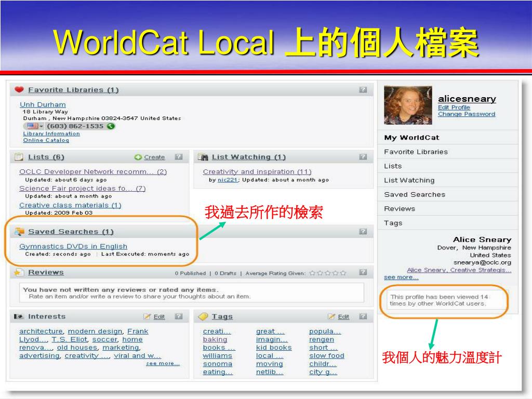Click the help icon in List Watching header

(363, 157)
